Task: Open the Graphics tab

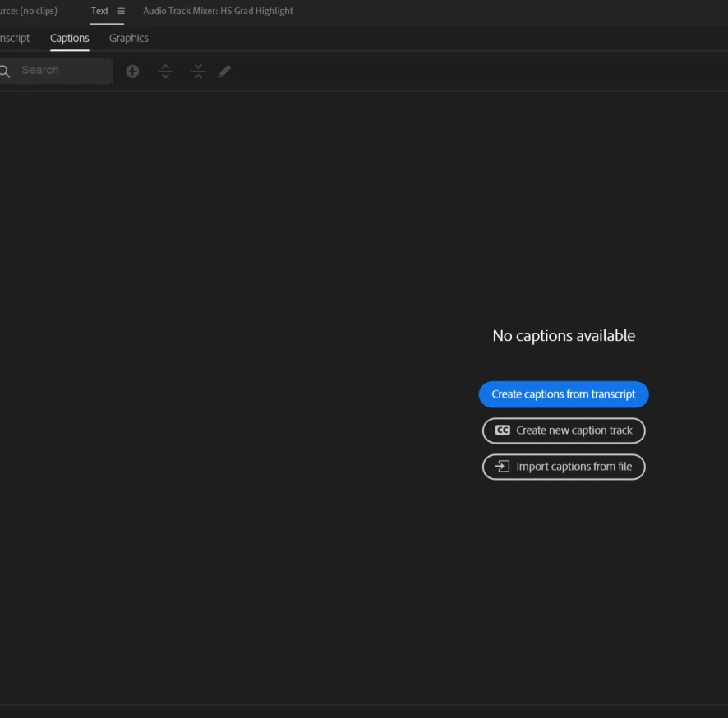Action: (x=129, y=38)
